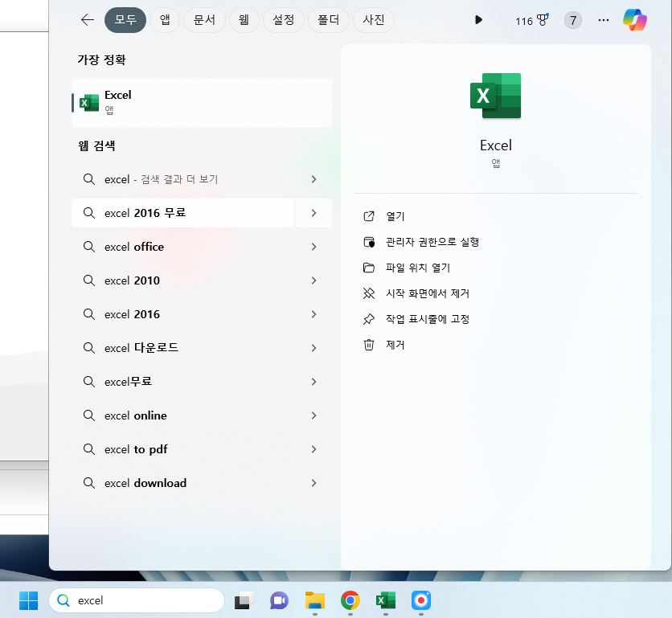The width and height of the screenshot is (672, 618).
Task: Expand the 'excel무료' chevron
Action: click(x=313, y=382)
